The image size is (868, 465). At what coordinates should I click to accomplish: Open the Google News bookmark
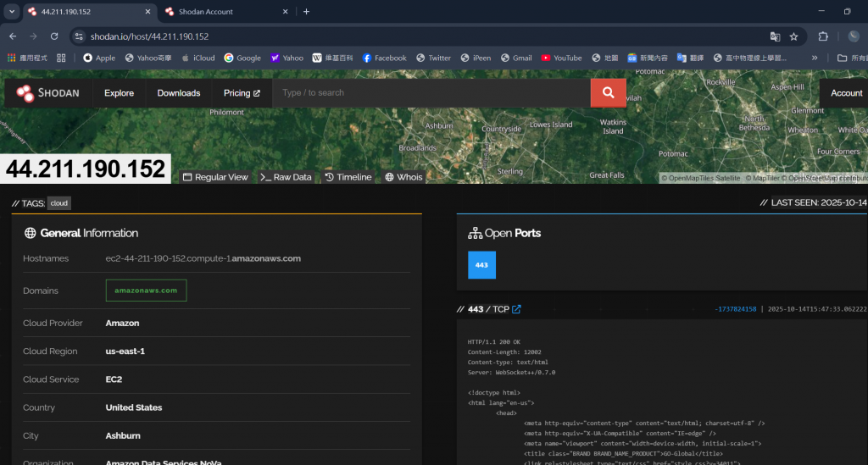point(648,58)
